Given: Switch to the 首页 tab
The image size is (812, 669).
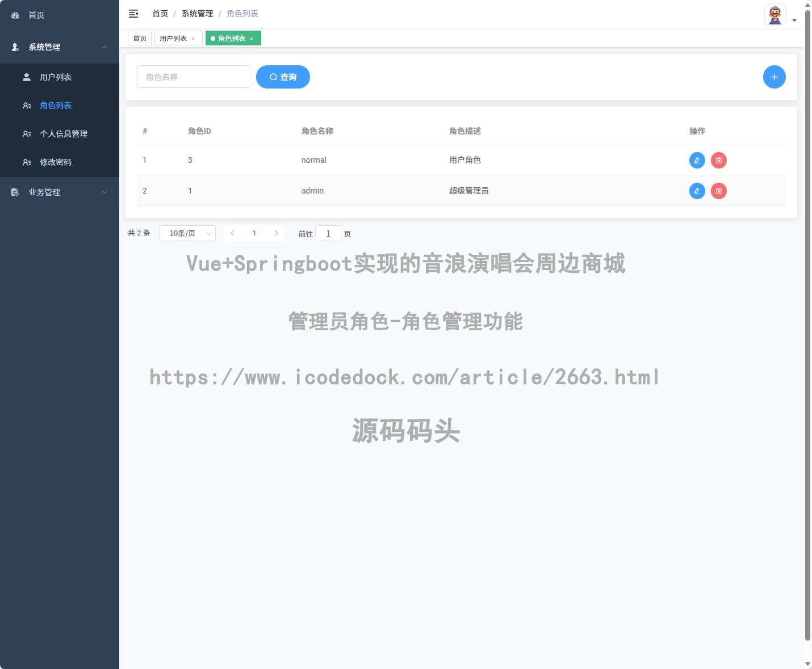Looking at the screenshot, I should pos(140,39).
